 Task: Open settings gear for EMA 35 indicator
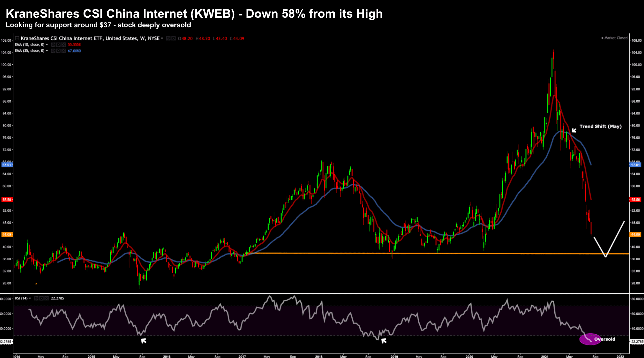point(58,51)
